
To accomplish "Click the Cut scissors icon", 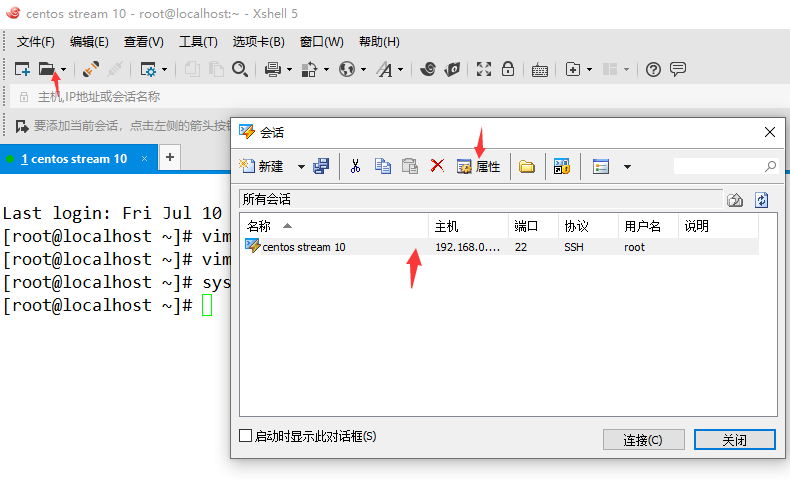I will [x=355, y=166].
